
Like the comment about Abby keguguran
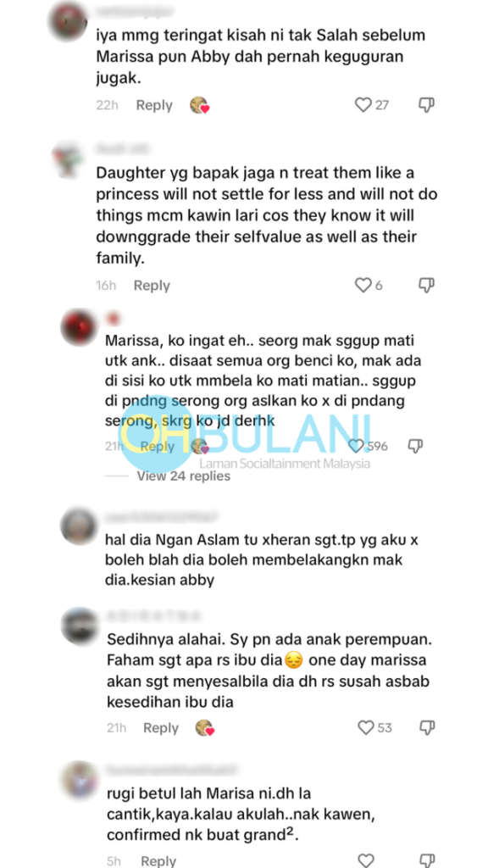click(x=363, y=104)
